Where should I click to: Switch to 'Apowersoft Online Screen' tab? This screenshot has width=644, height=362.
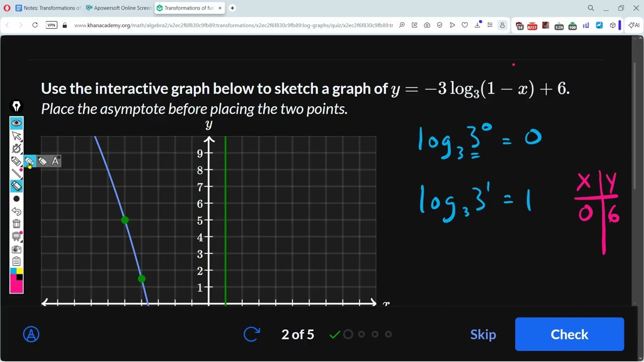pyautogui.click(x=118, y=8)
